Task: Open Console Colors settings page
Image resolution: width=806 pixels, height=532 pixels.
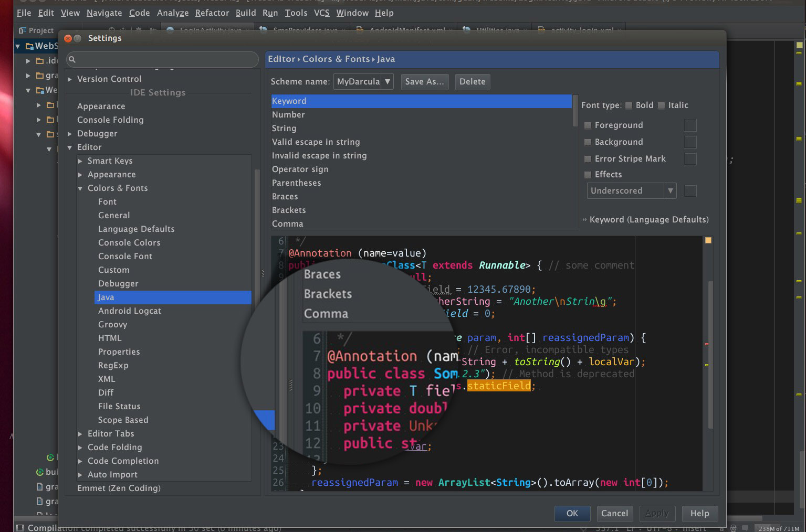Action: click(129, 243)
